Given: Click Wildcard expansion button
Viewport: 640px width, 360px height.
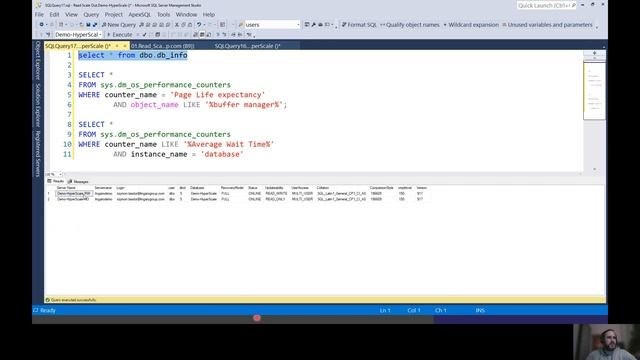Looking at the screenshot, I should (x=471, y=25).
